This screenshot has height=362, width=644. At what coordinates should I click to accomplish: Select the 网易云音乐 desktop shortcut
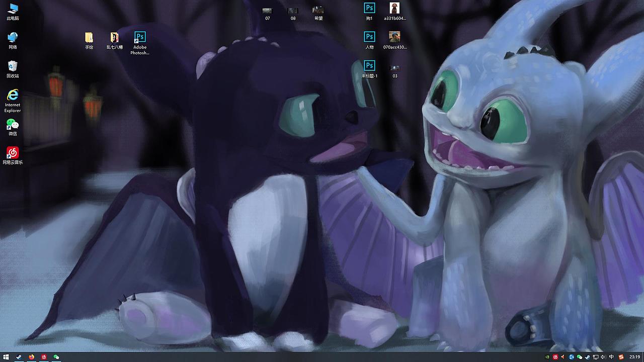click(x=13, y=156)
